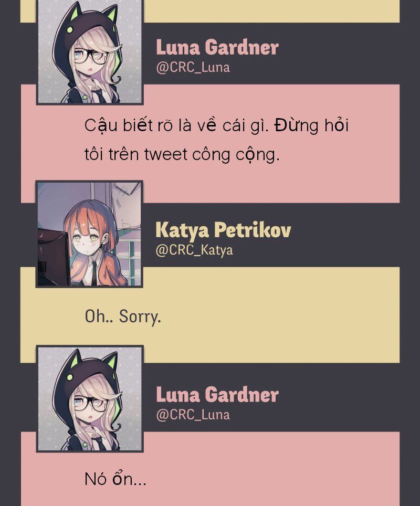The width and height of the screenshot is (420, 506).
Task: Open the @CRC_Katya handle
Action: [194, 250]
